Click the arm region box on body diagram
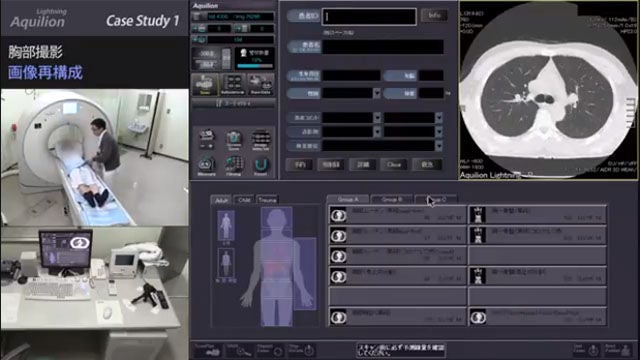The image size is (640, 360). [x=304, y=273]
